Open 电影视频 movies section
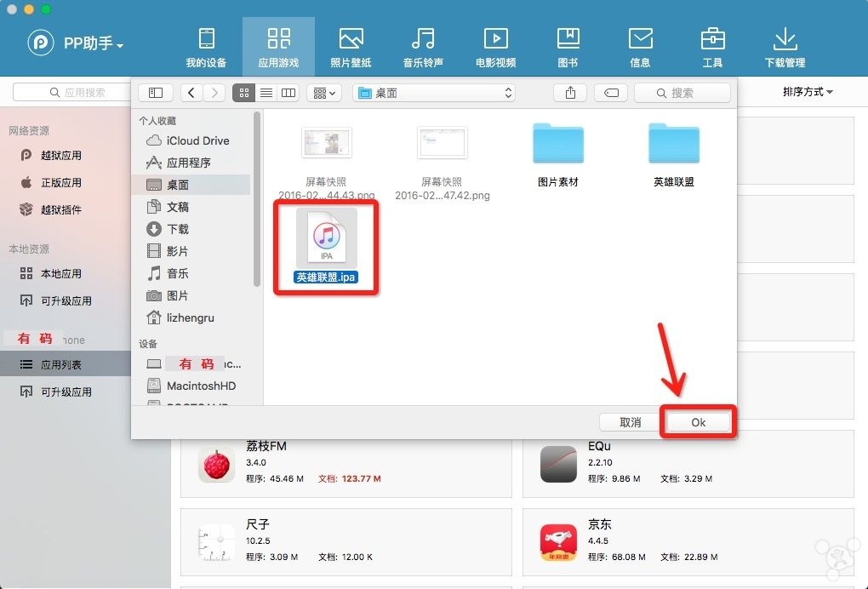The width and height of the screenshot is (868, 589). [495, 48]
